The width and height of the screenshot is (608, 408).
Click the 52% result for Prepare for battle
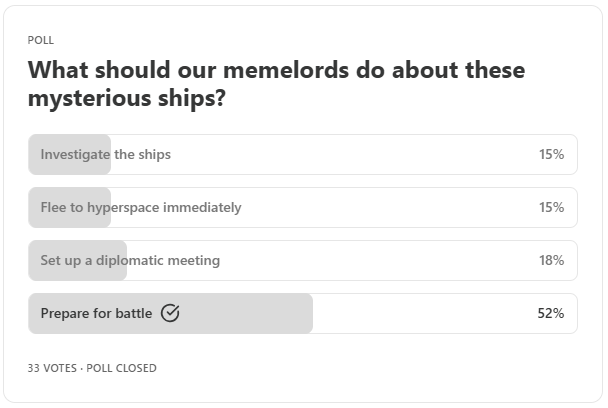pyautogui.click(x=550, y=314)
